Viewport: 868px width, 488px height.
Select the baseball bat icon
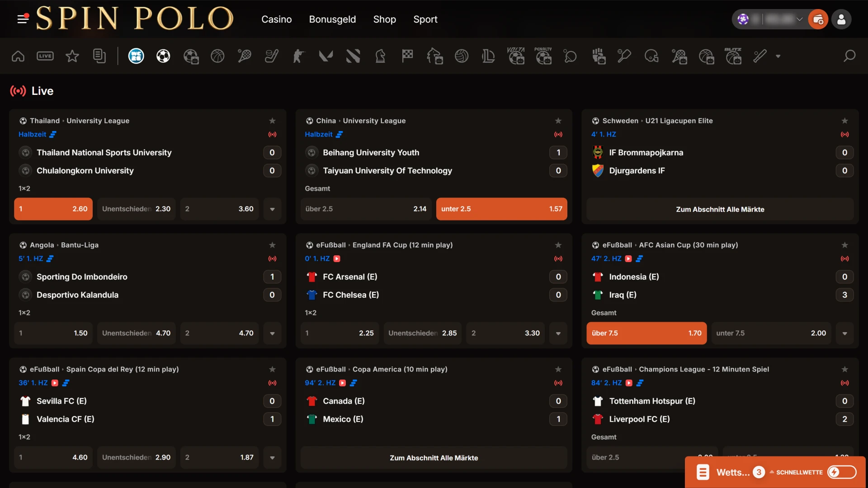tap(760, 56)
